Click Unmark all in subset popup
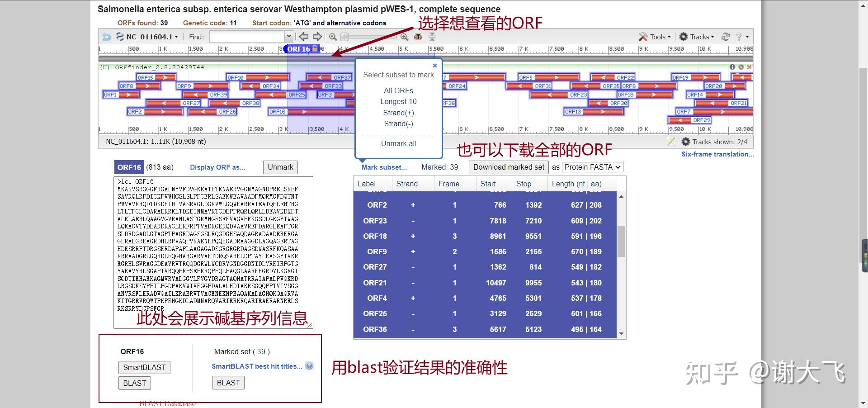This screenshot has width=868, height=408. click(398, 143)
